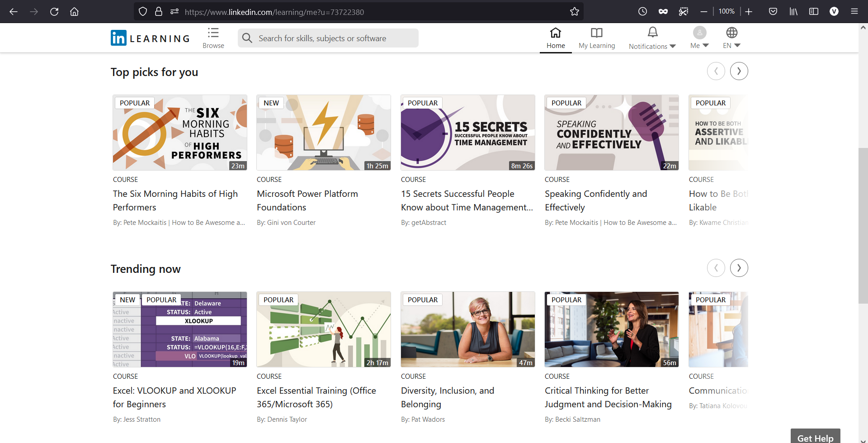Click the URL address bar
The height and width of the screenshot is (443, 868).
click(359, 12)
